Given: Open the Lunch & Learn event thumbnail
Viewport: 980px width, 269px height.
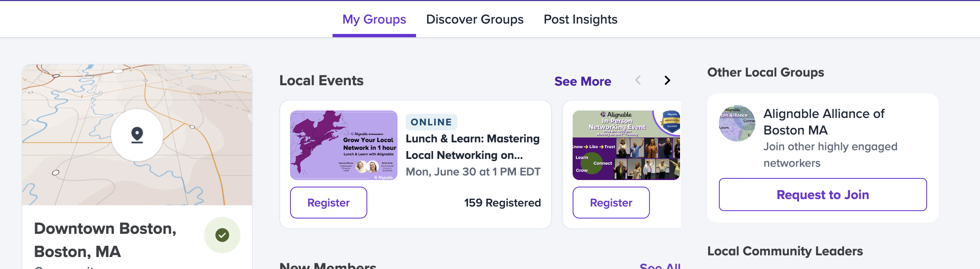Looking at the screenshot, I should pos(344,145).
